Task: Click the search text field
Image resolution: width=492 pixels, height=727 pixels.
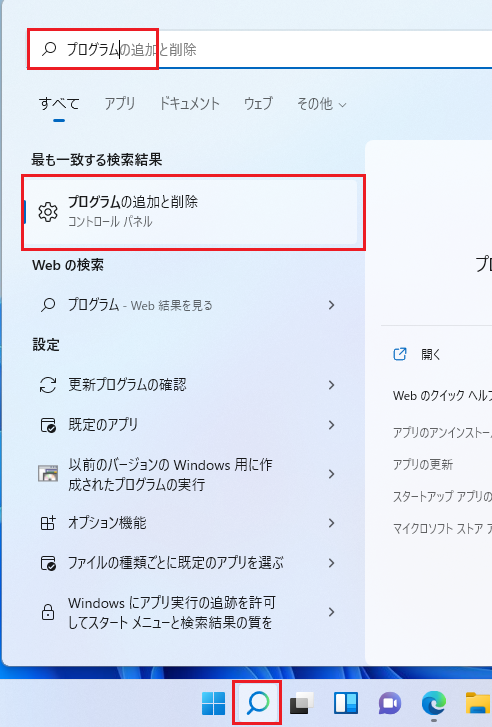Action: pyautogui.click(x=260, y=49)
